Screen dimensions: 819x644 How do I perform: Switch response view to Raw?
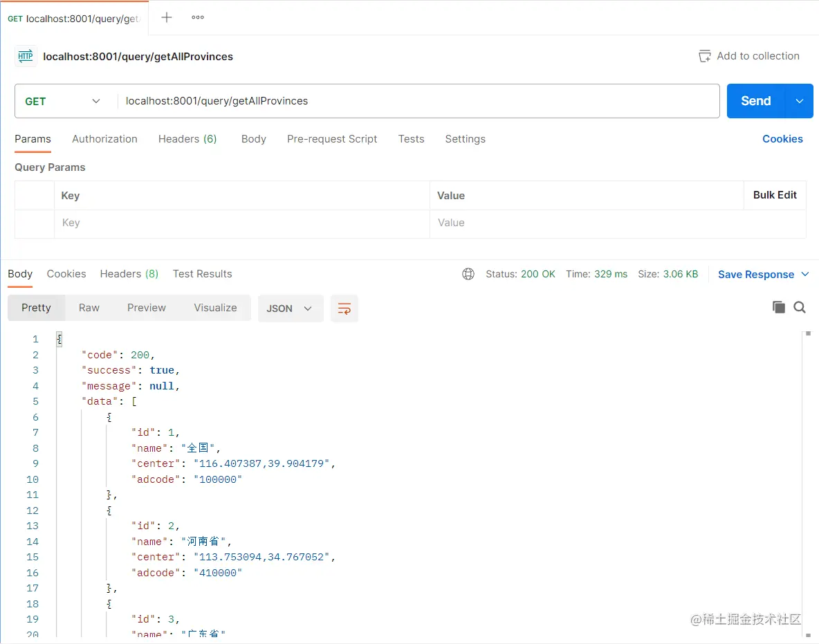pyautogui.click(x=89, y=308)
